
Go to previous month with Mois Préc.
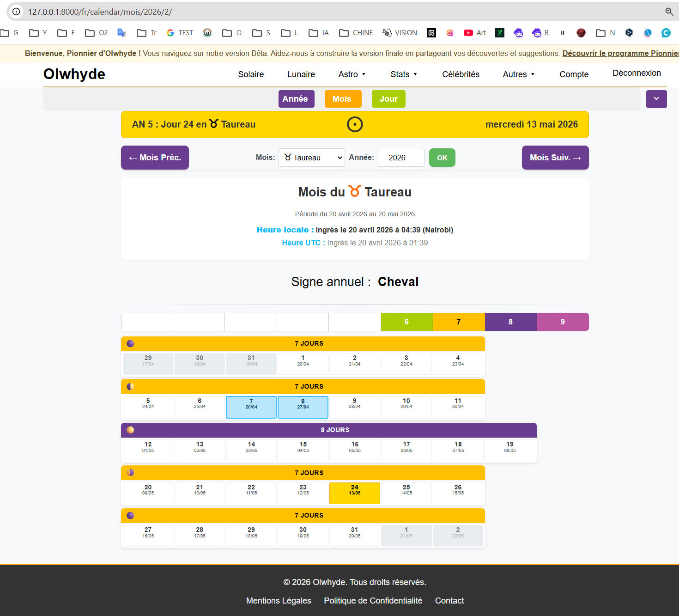[x=155, y=158]
